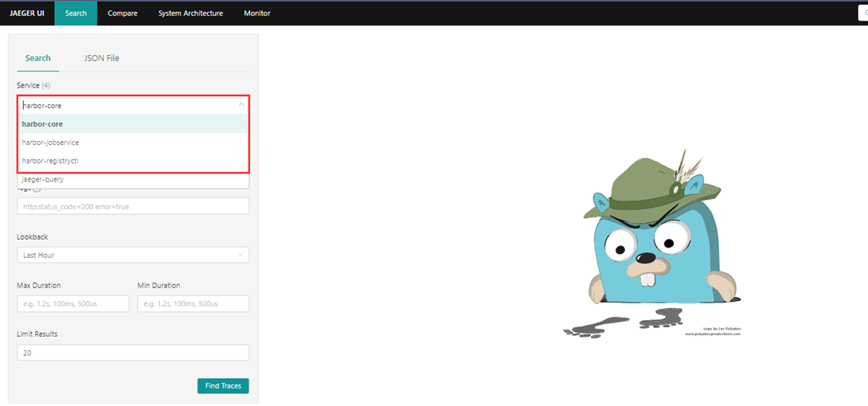Focus the Max Duration field
868x406 pixels.
coord(73,303)
